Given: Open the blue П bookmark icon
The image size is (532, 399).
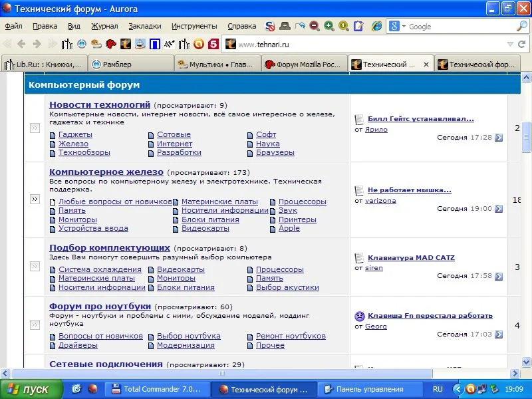Looking at the screenshot, I should tap(155, 44).
